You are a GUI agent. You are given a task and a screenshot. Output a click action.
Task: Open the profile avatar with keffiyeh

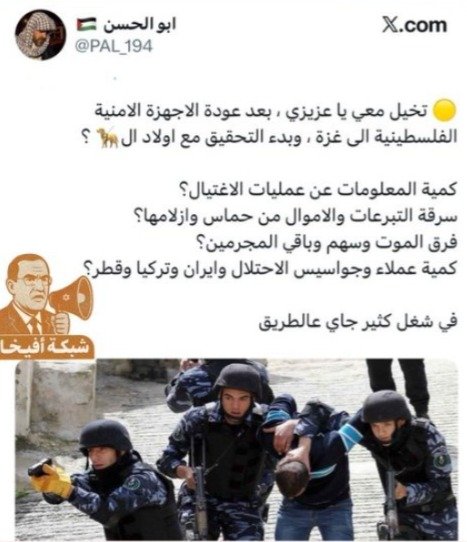click(40, 35)
